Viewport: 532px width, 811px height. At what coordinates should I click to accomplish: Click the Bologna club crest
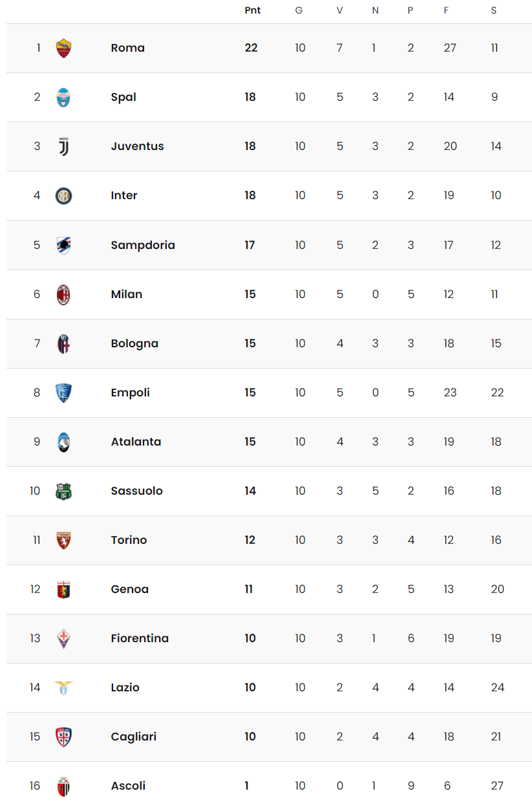point(63,343)
